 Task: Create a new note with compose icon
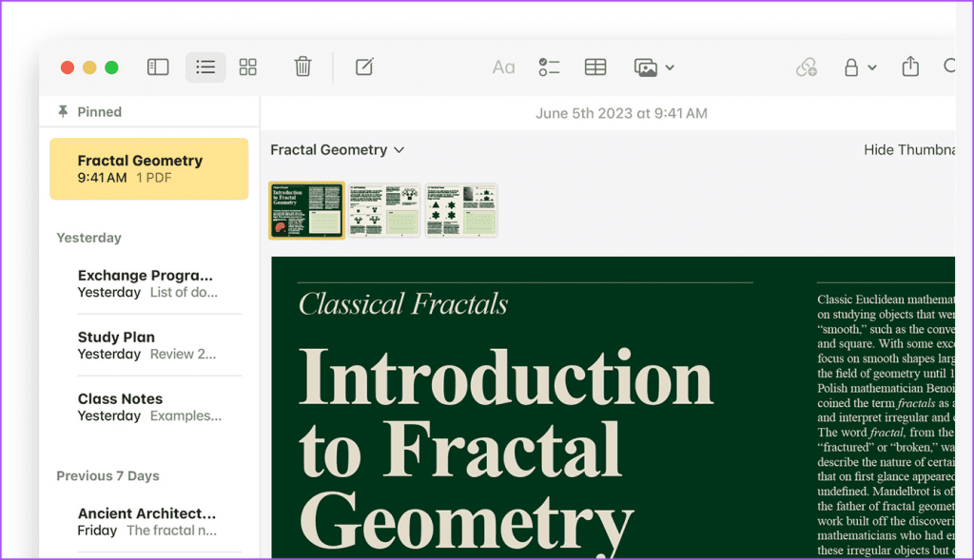pos(364,67)
